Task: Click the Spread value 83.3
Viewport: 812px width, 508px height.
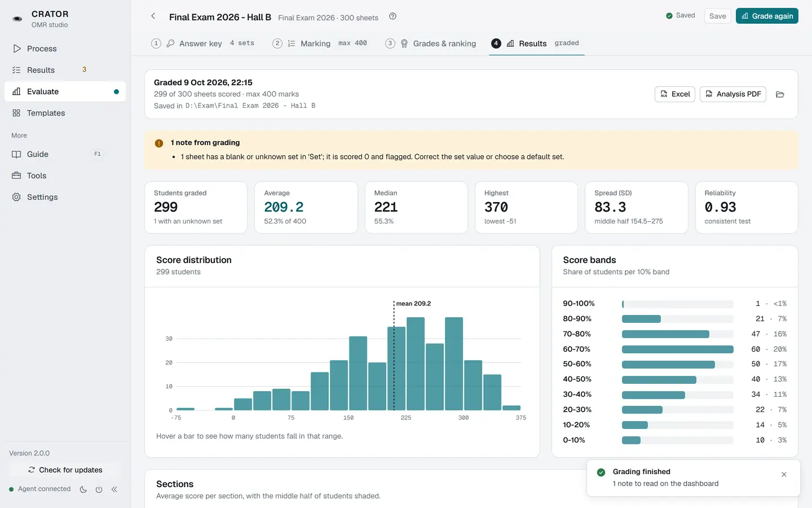Action: [610, 207]
